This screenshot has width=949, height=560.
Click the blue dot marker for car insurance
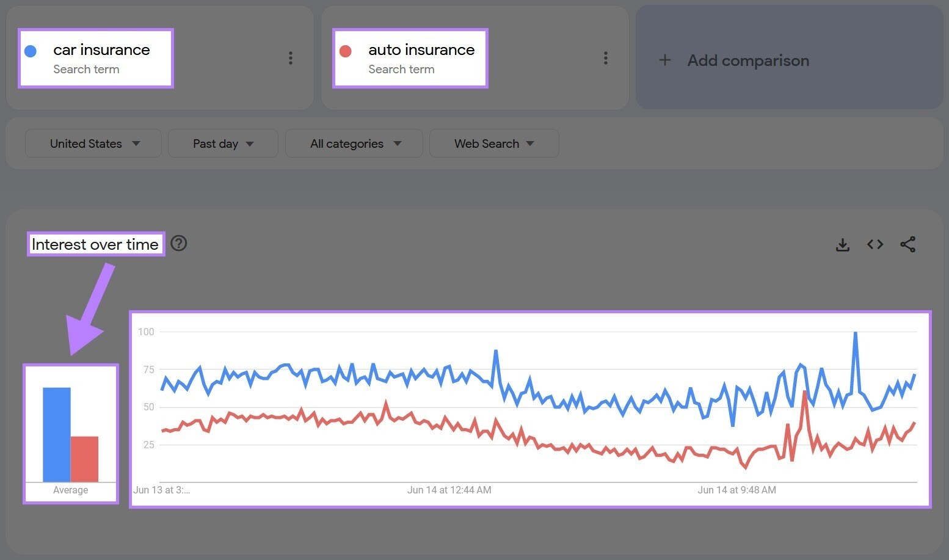tap(31, 51)
